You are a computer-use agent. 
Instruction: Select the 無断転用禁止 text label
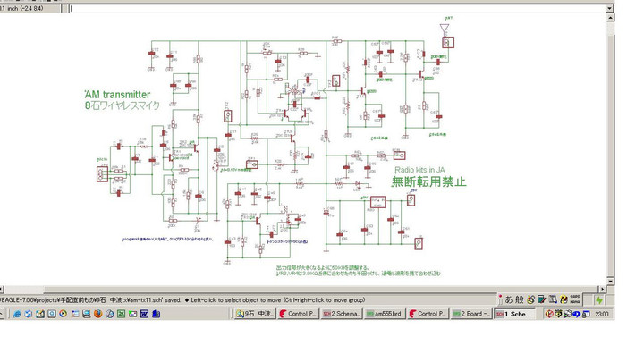[428, 182]
